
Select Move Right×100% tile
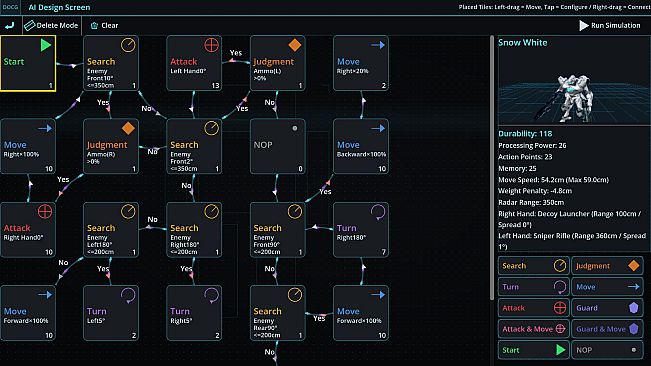tap(28, 146)
